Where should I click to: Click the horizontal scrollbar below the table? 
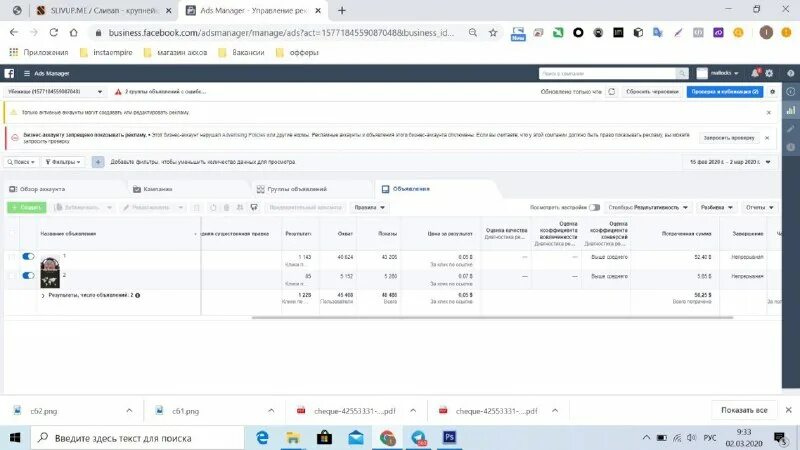click(492, 317)
